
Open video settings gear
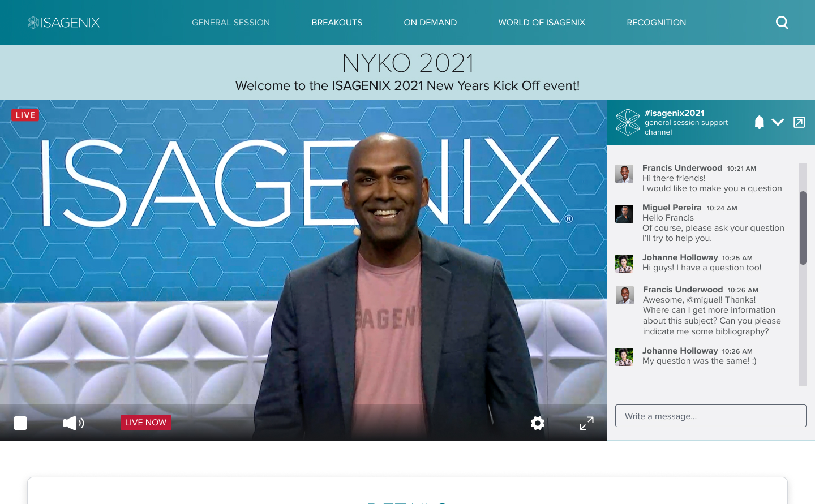pyautogui.click(x=538, y=423)
